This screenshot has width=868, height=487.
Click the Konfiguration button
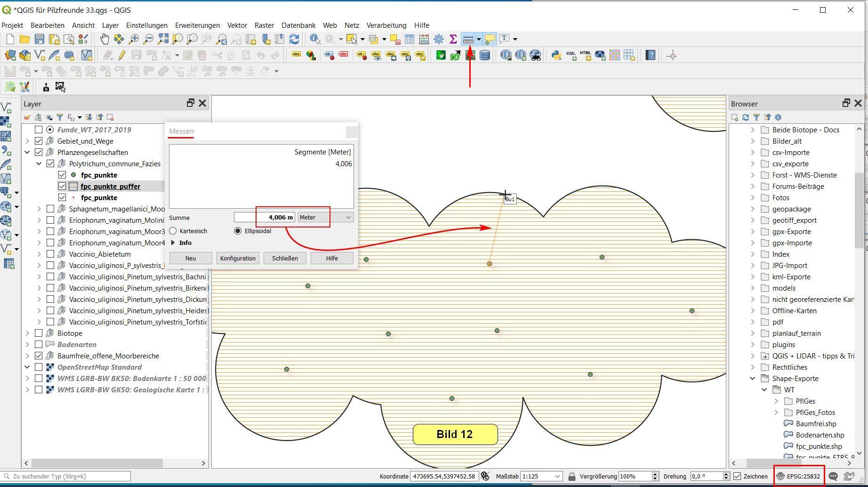click(238, 258)
